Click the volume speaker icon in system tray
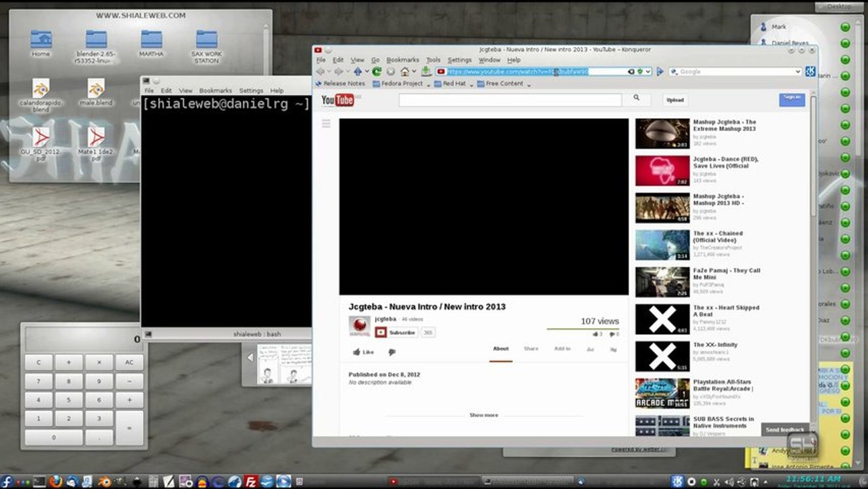The image size is (868, 489). coord(729,482)
